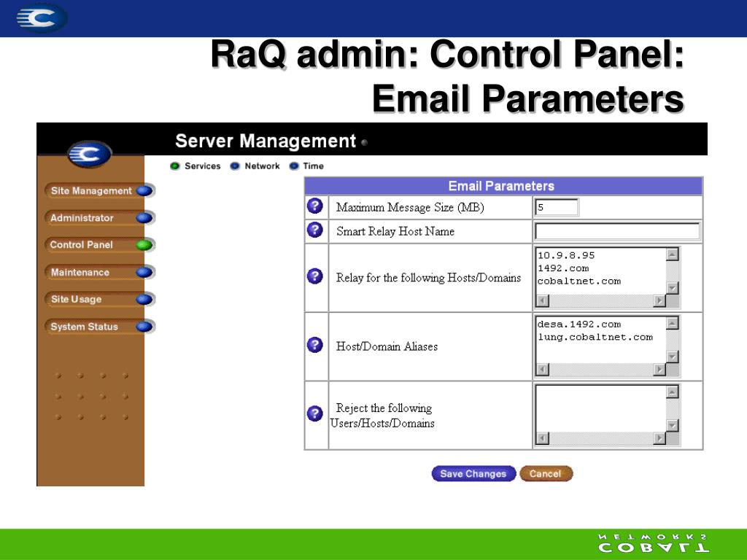Click scroll-down arrow in Host/Domain Aliases box
The height and width of the screenshot is (560, 747).
pos(672,357)
